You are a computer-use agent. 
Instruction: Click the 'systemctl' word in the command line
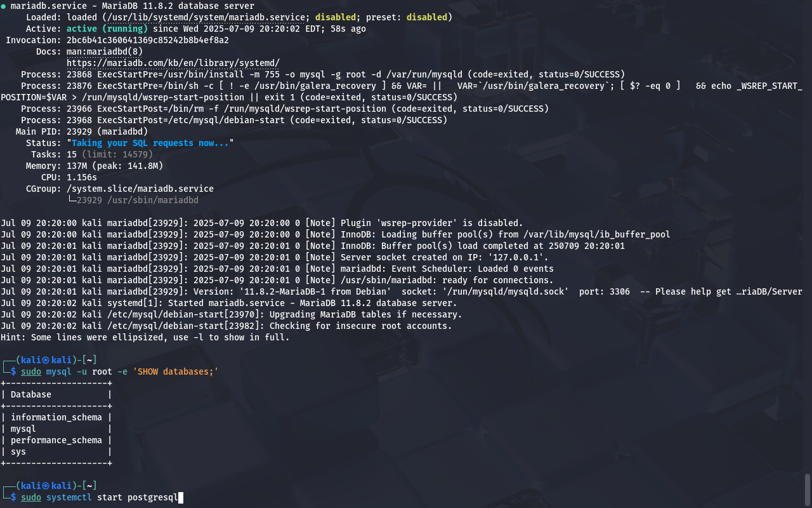click(69, 497)
